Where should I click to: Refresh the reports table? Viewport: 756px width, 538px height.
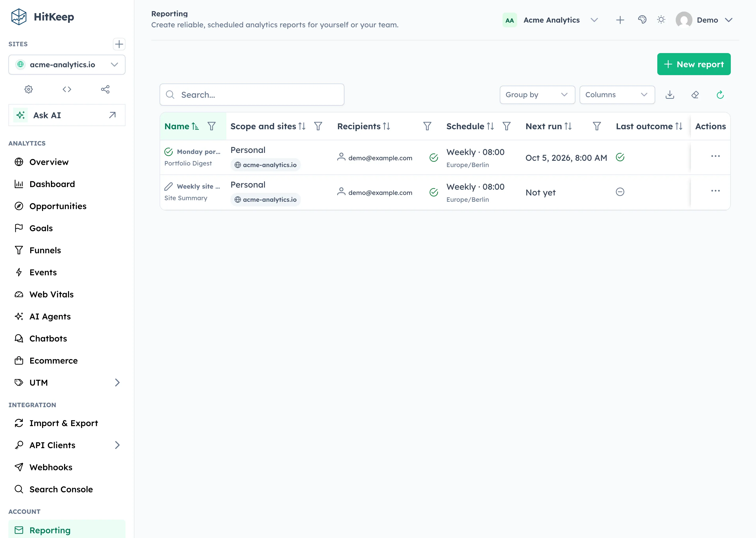(x=720, y=95)
